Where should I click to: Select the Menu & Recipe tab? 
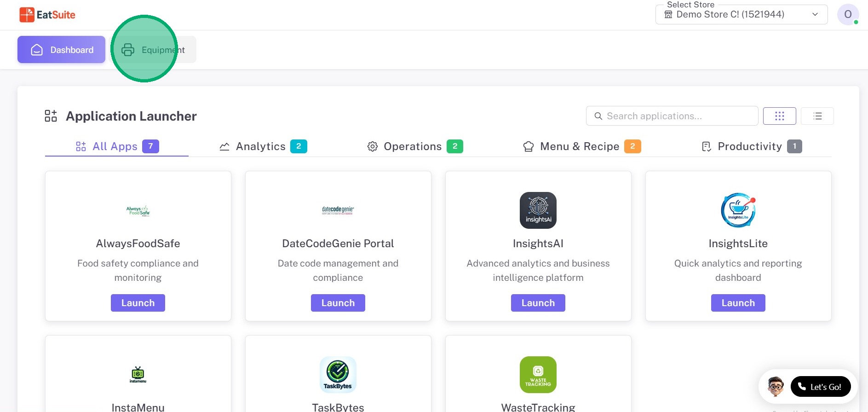click(x=582, y=146)
